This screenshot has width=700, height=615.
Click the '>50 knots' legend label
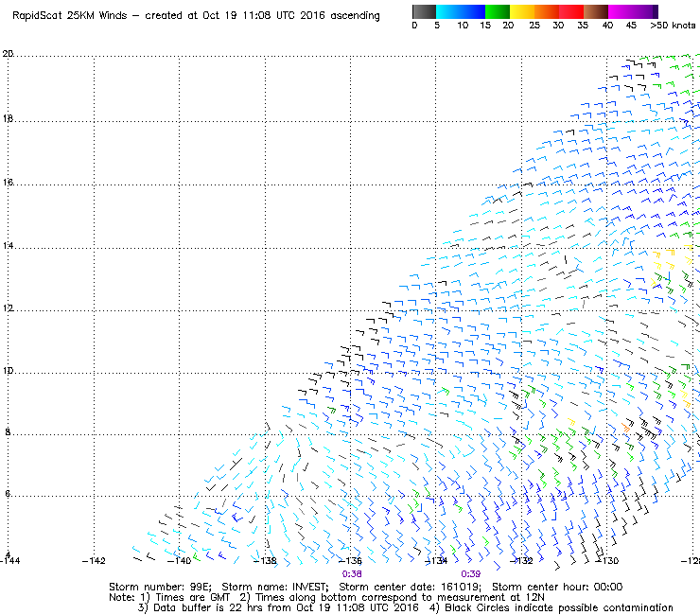(x=673, y=26)
